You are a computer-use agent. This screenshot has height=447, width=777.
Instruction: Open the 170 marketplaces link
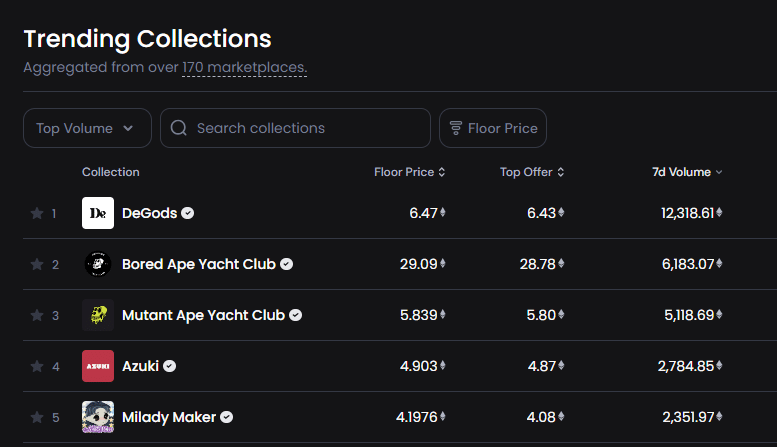click(x=245, y=67)
